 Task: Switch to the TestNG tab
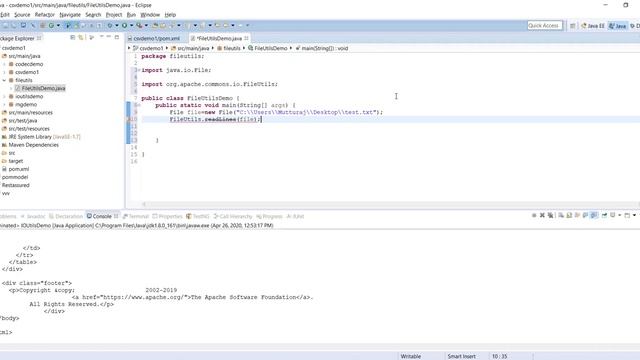(x=198, y=216)
